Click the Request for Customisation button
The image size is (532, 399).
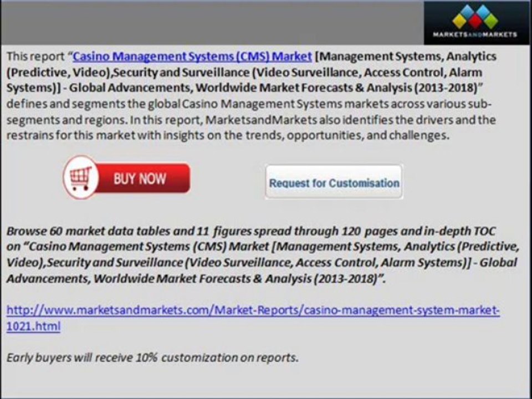tap(334, 182)
